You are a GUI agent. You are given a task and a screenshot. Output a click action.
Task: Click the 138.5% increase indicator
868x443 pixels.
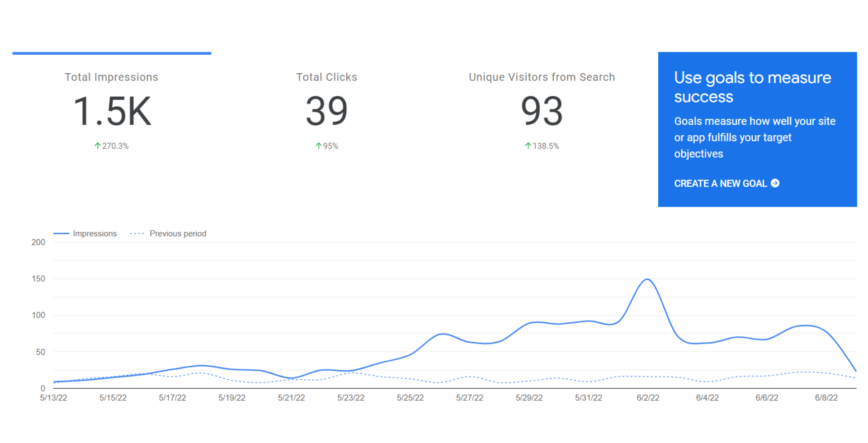coord(542,146)
